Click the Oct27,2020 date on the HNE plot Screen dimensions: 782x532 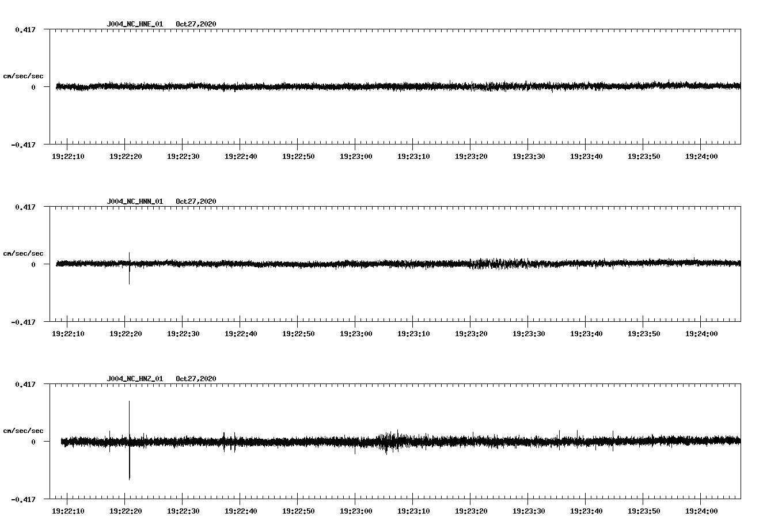coord(196,25)
